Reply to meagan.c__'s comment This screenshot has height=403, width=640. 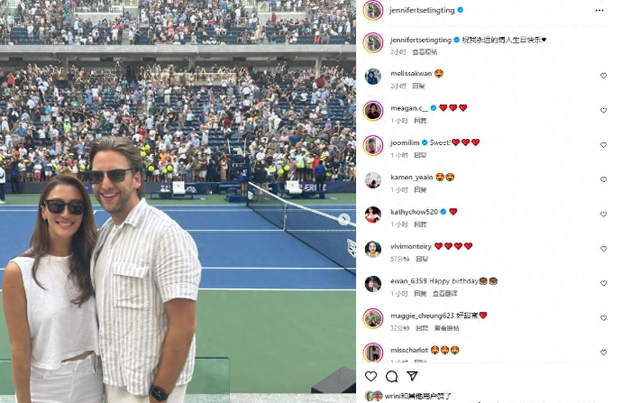[x=420, y=120]
